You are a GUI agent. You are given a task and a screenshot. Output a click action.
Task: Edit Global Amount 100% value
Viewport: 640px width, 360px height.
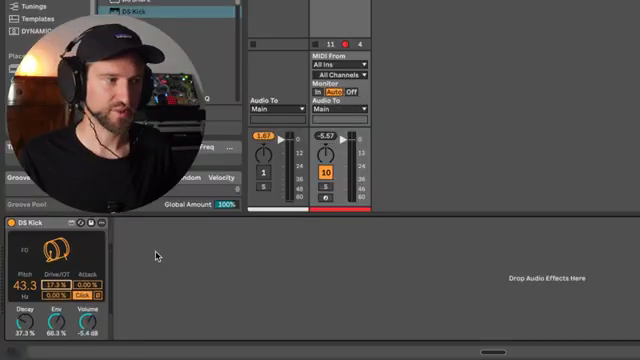(x=226, y=204)
